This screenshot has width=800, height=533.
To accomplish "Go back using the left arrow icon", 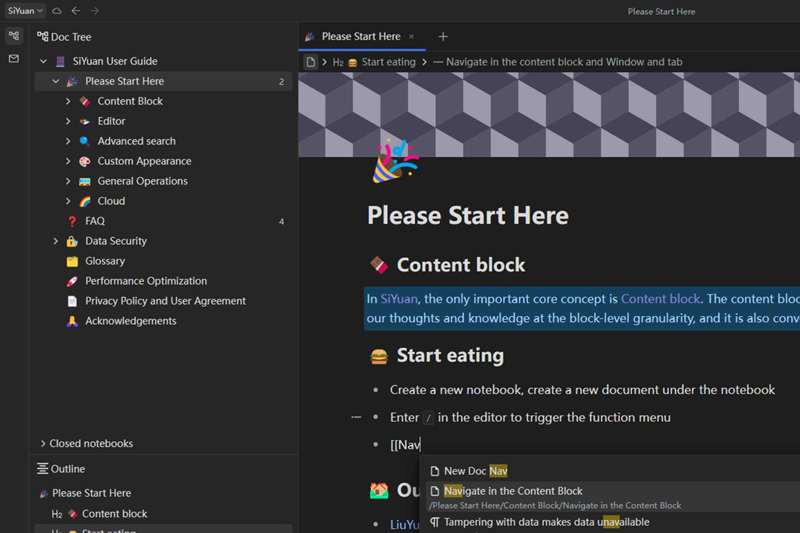I will tap(76, 11).
